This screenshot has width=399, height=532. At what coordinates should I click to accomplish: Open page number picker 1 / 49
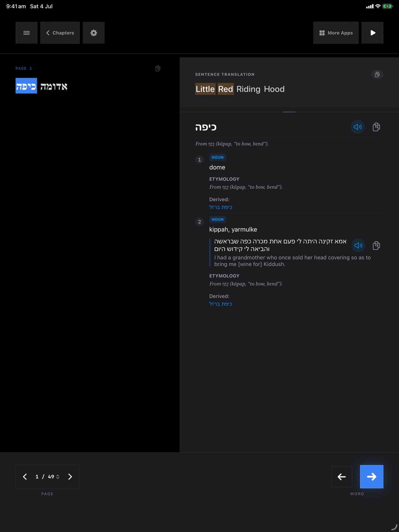click(x=47, y=477)
